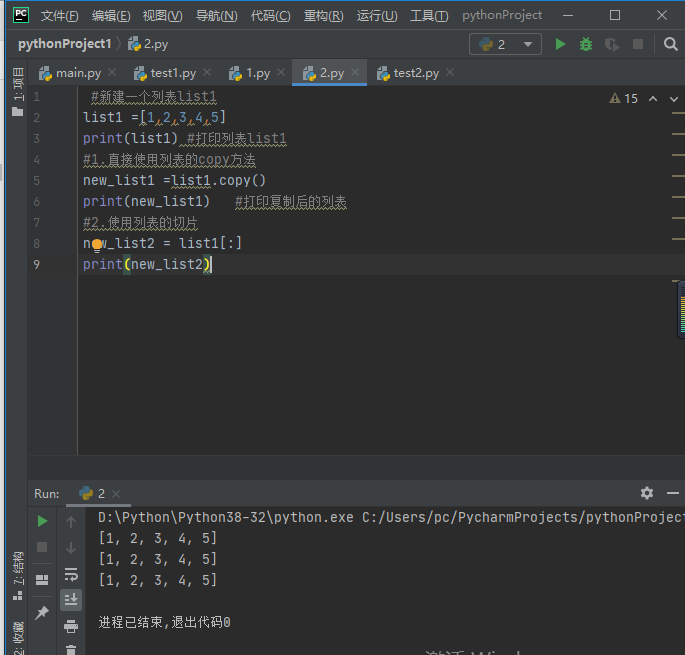Pin the Run tab

point(42,613)
